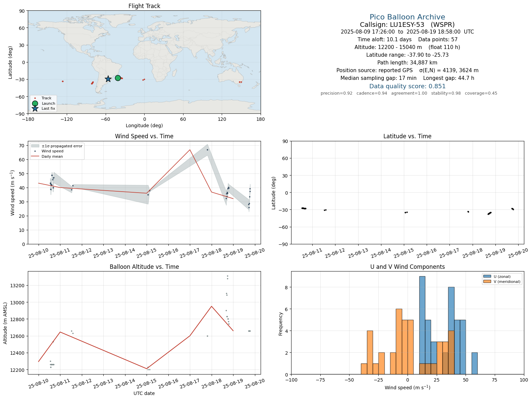This screenshot has width=532, height=399.
Task: Select the Last fix star icon in the map legend
Action: pos(35,108)
